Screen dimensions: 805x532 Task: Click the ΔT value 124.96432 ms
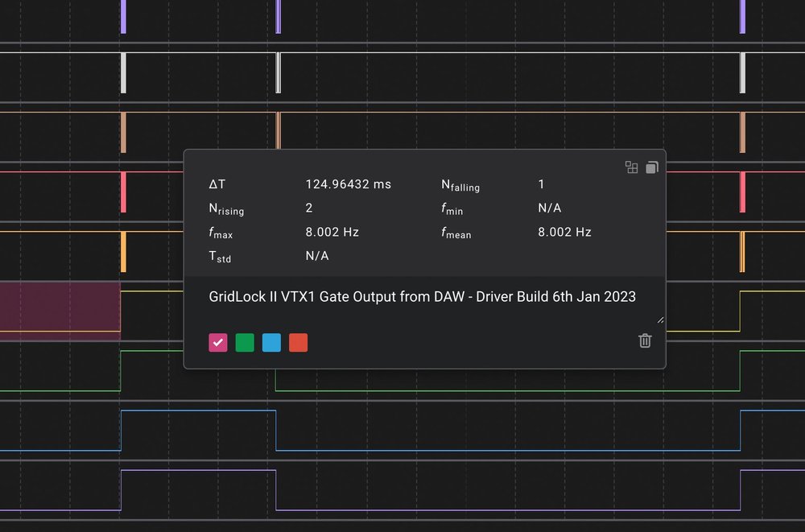[348, 184]
